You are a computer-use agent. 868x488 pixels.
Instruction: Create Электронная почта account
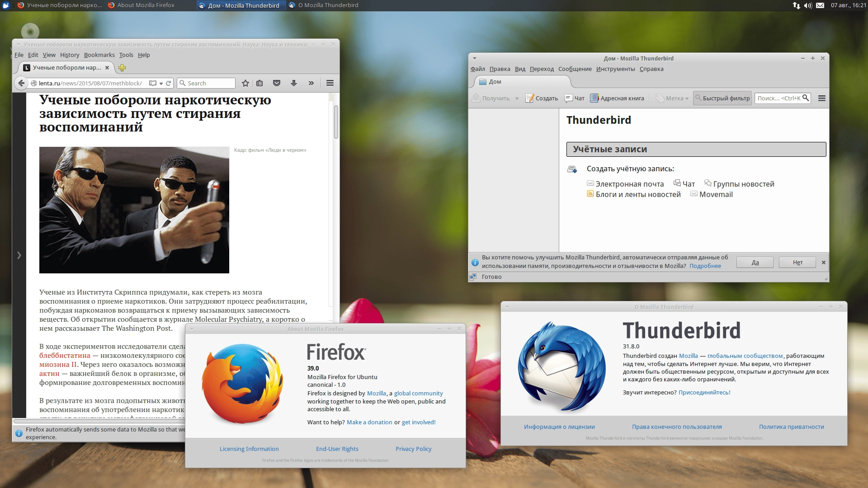click(x=625, y=184)
